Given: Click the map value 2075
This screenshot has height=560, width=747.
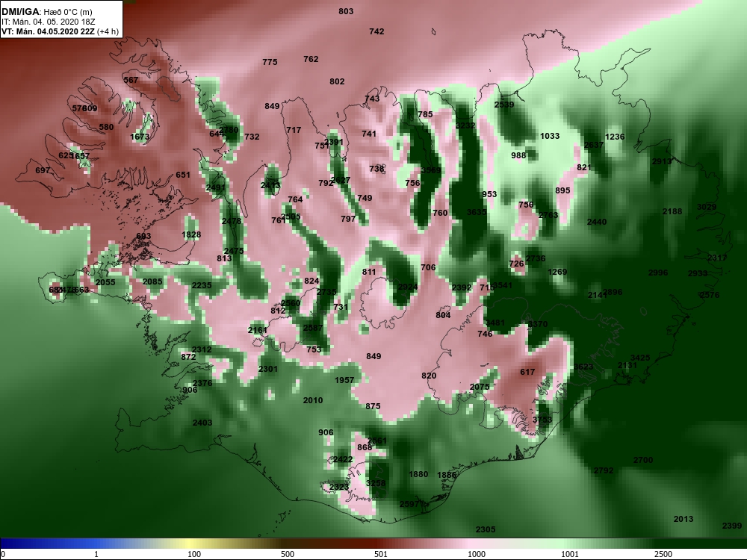Looking at the screenshot, I should point(480,387).
